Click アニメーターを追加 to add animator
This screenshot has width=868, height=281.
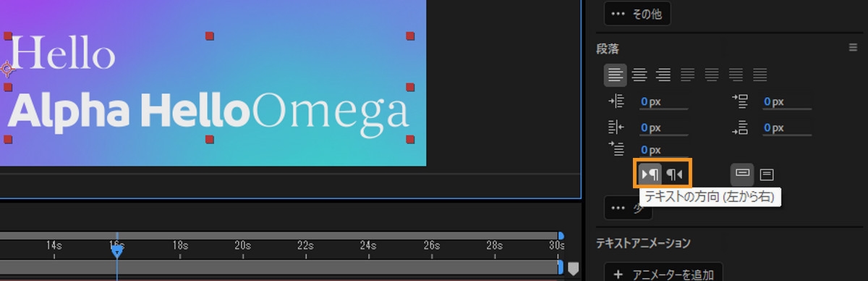click(664, 274)
